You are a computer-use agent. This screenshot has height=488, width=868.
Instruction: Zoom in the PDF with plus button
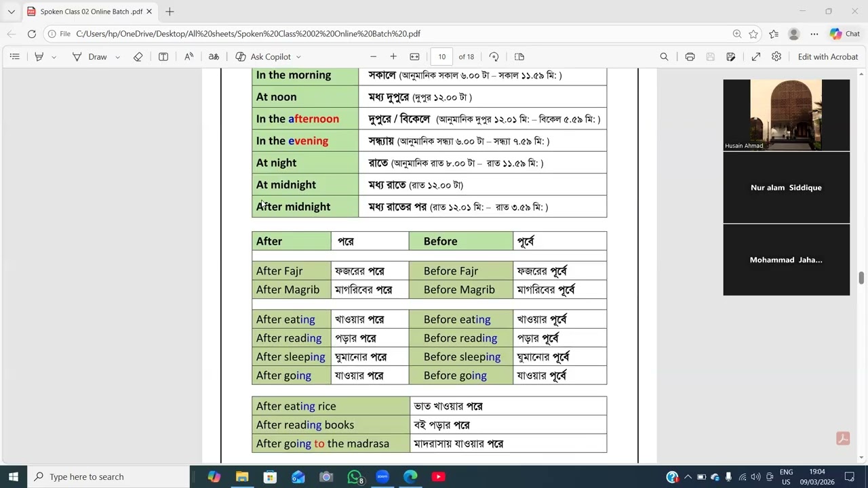[x=393, y=57]
